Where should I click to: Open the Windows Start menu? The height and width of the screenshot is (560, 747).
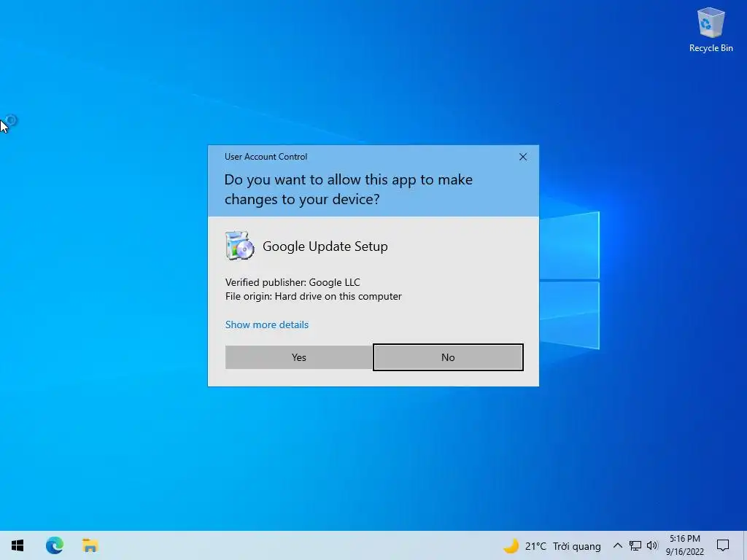click(x=18, y=545)
